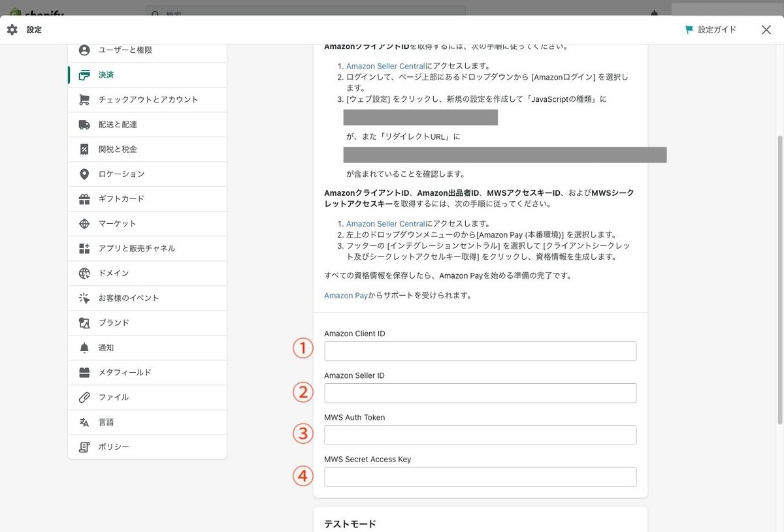The height and width of the screenshot is (532, 784).
Task: Close the settings panel with X
Action: 766,30
